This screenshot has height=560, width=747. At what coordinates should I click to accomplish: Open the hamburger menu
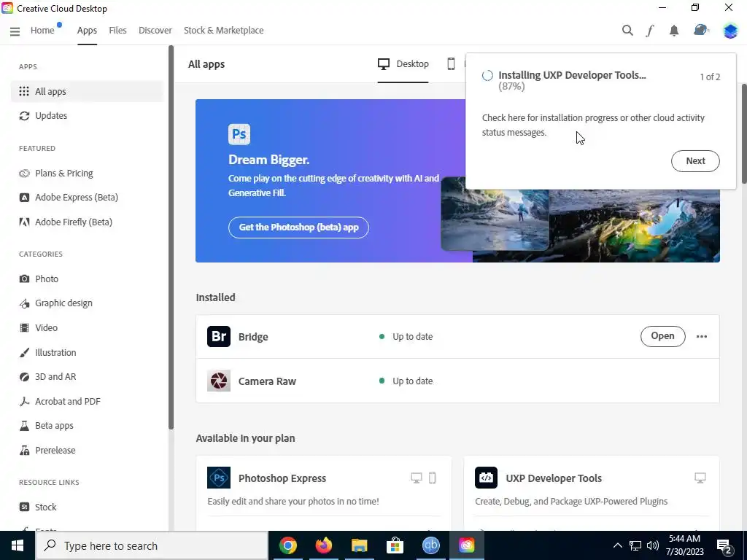tap(15, 31)
